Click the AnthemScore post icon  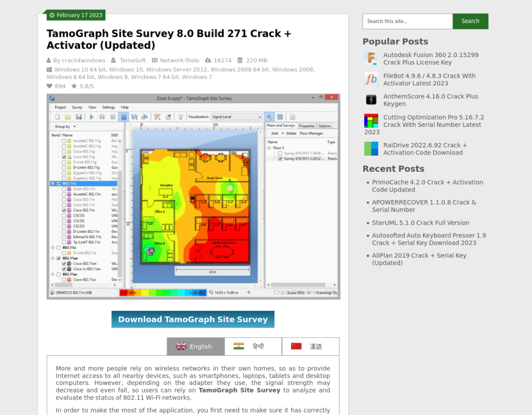pos(371,100)
